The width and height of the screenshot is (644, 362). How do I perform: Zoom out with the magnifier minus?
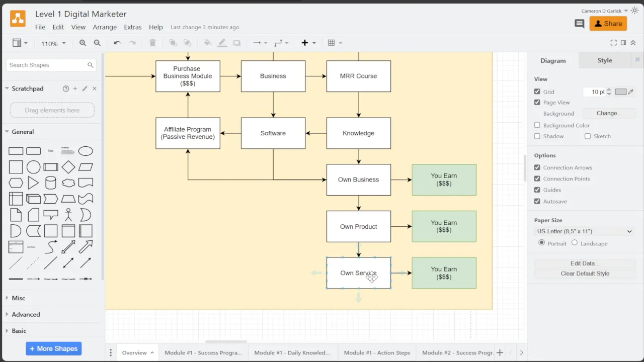coord(97,43)
